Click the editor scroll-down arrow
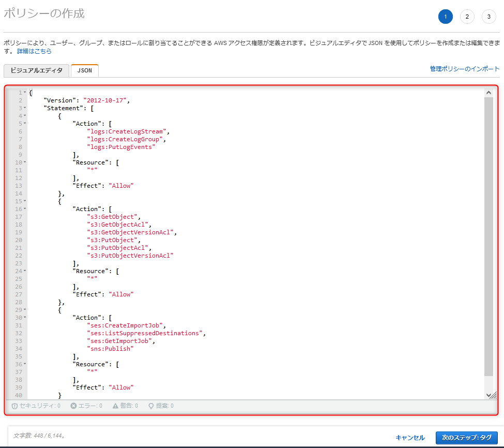504x448 pixels. [488, 395]
